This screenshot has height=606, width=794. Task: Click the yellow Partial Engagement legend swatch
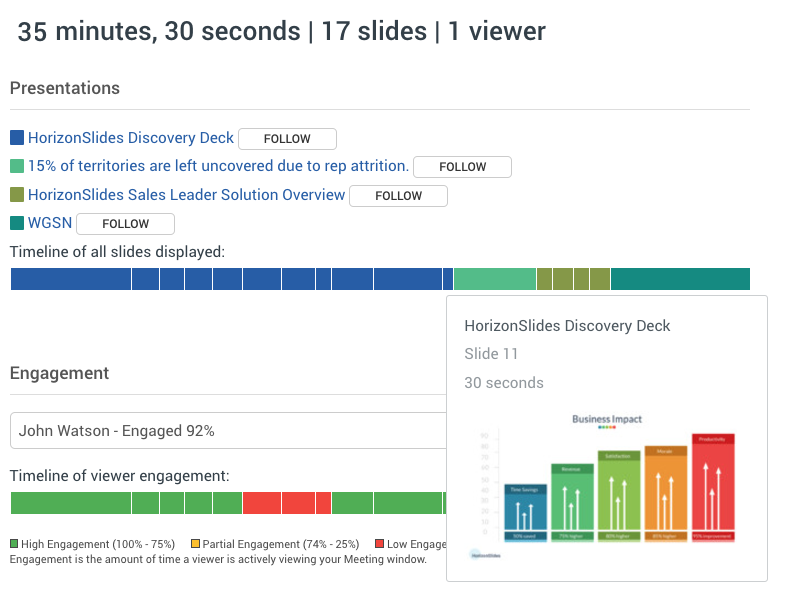[x=195, y=544]
